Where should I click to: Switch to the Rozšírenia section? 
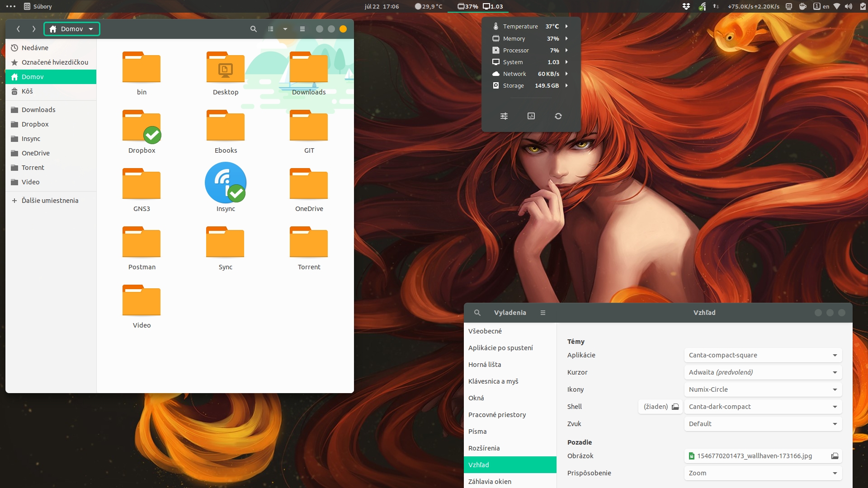click(510, 448)
